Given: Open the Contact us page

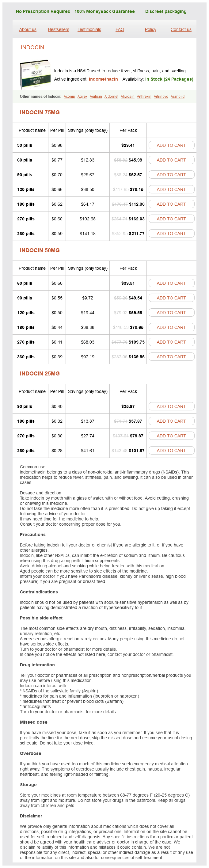Looking at the screenshot, I should (x=181, y=30).
